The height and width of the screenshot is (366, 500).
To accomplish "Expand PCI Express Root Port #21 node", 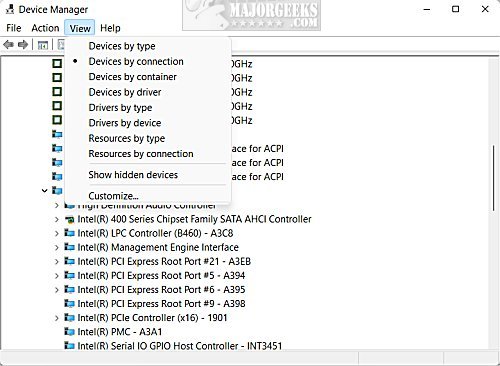I will pos(57,261).
